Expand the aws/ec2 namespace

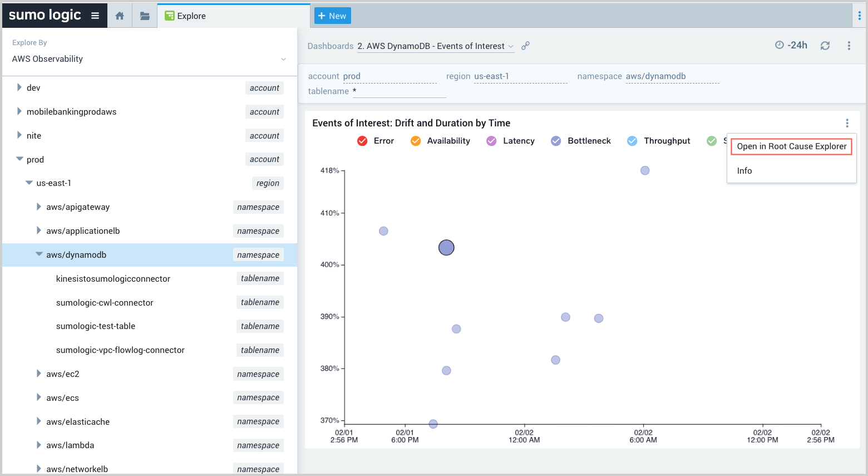point(39,374)
